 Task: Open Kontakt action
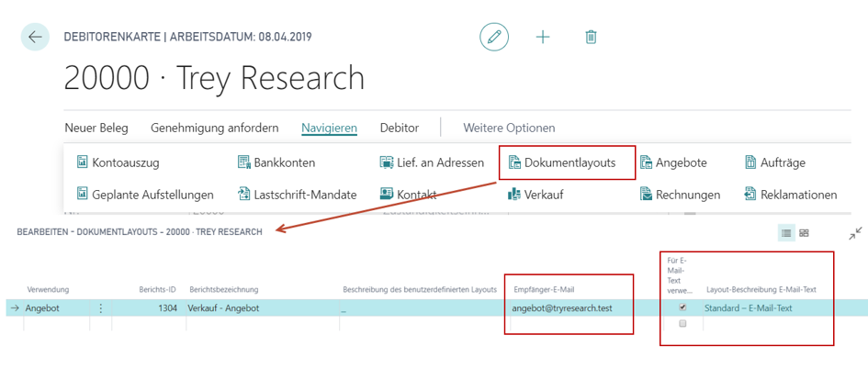(x=408, y=195)
